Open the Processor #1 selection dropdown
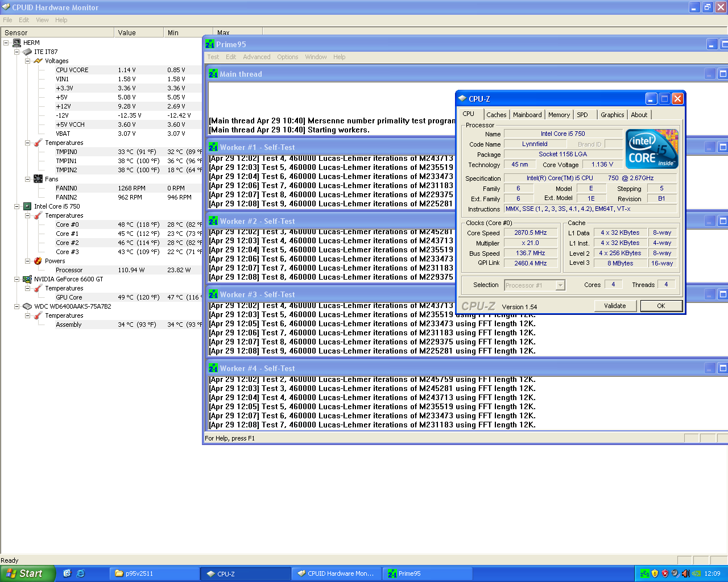The width and height of the screenshot is (728, 582). [560, 285]
